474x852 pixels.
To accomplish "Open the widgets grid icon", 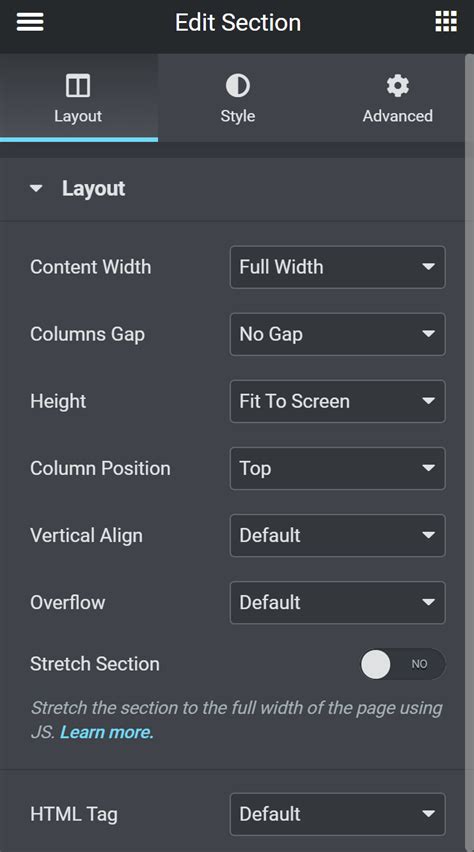I will [x=446, y=22].
